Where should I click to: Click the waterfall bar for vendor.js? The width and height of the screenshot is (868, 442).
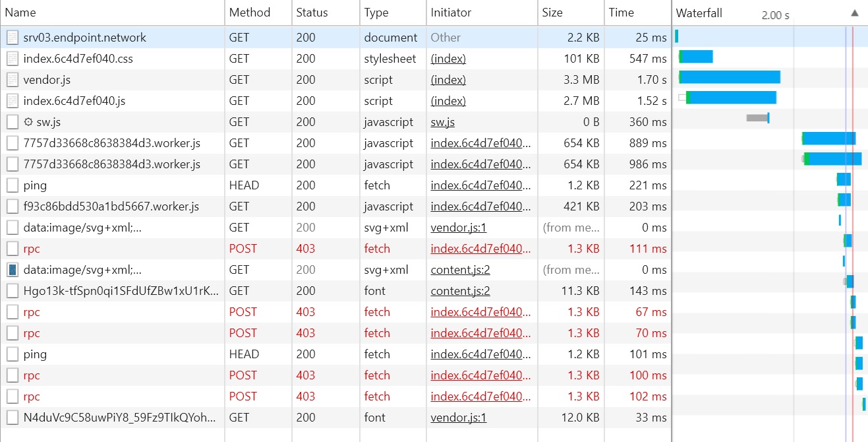[x=730, y=77]
